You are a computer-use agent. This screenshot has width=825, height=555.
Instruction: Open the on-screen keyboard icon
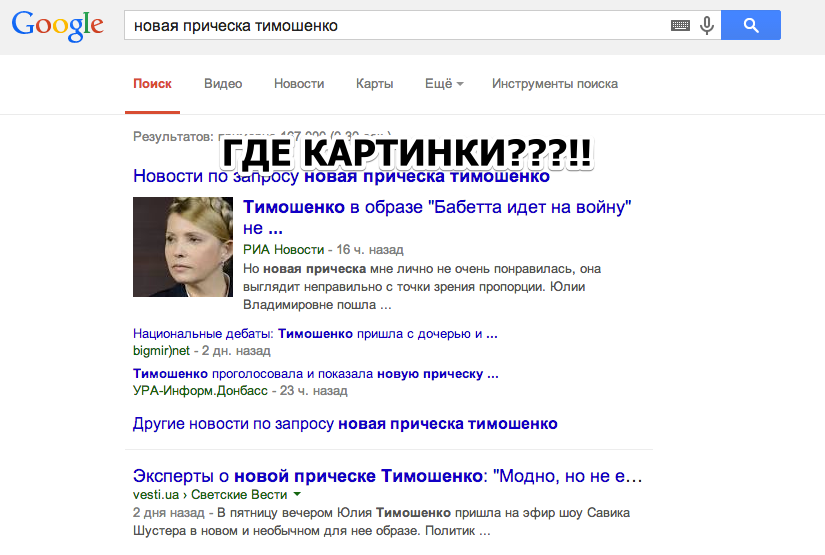(x=680, y=25)
